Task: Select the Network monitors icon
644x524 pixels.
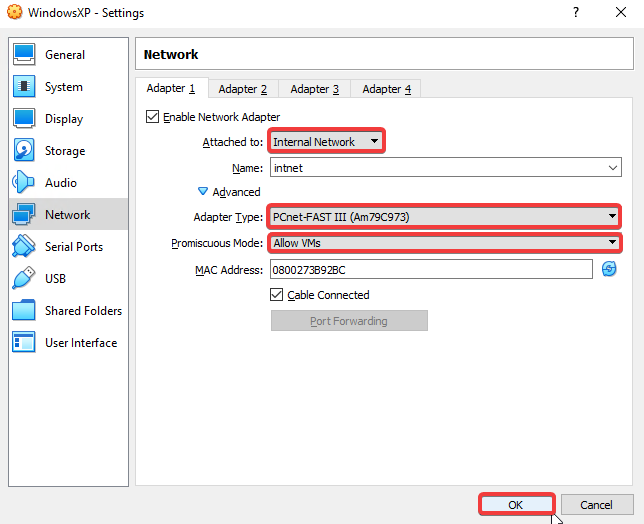Action: click(x=24, y=214)
